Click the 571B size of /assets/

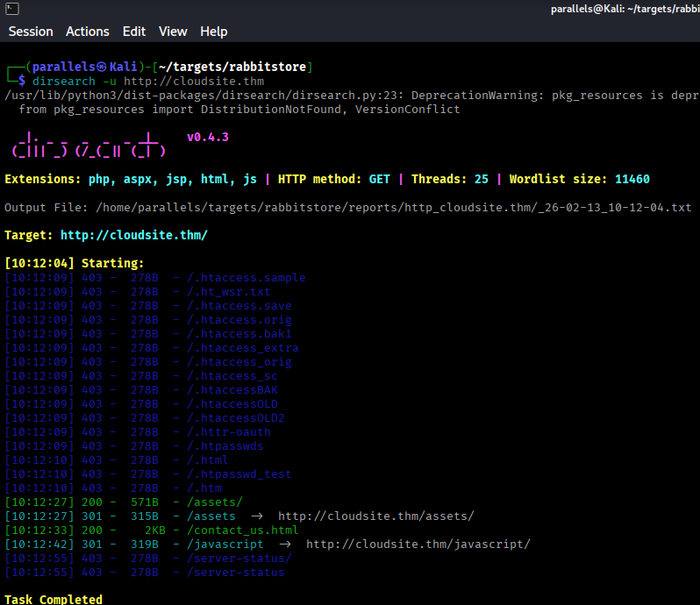click(145, 502)
